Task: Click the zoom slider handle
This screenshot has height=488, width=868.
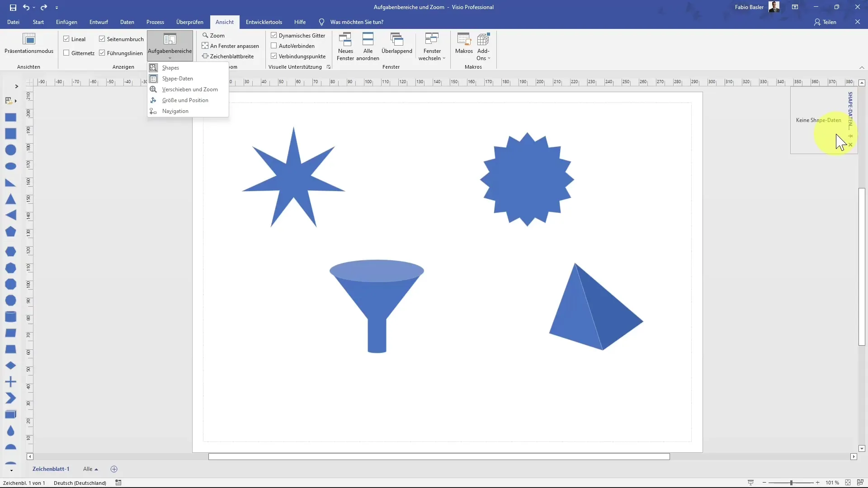Action: click(791, 483)
